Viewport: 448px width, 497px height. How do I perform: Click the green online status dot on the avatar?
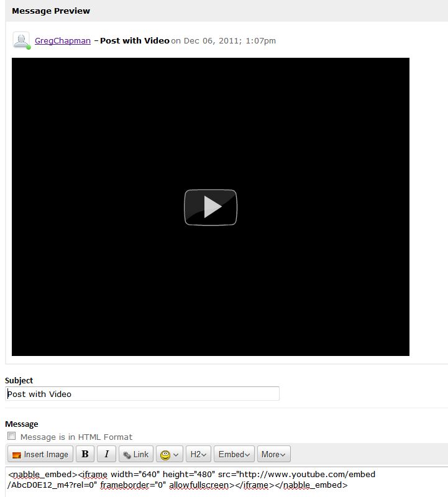pyautogui.click(x=29, y=47)
